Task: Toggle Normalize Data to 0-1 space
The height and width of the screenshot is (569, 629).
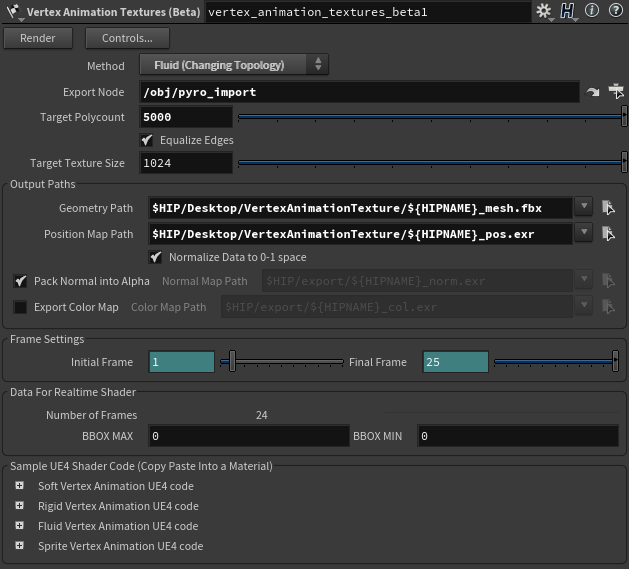Action: click(156, 257)
